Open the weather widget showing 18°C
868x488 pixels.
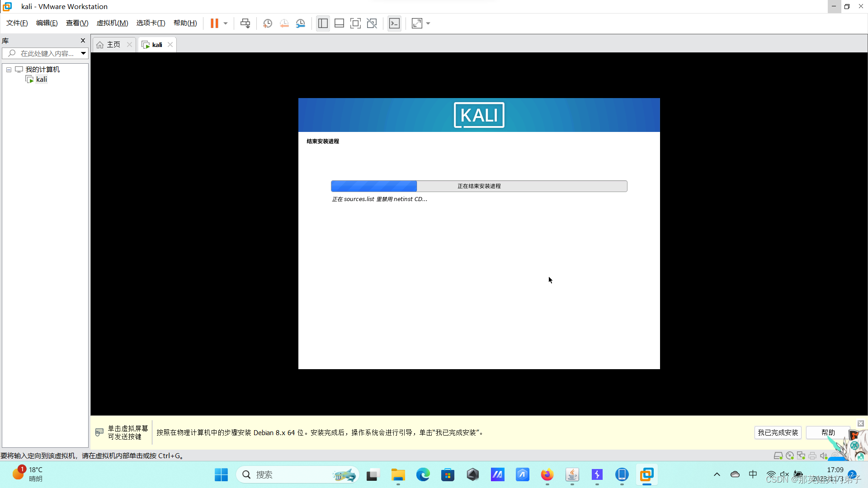28,474
